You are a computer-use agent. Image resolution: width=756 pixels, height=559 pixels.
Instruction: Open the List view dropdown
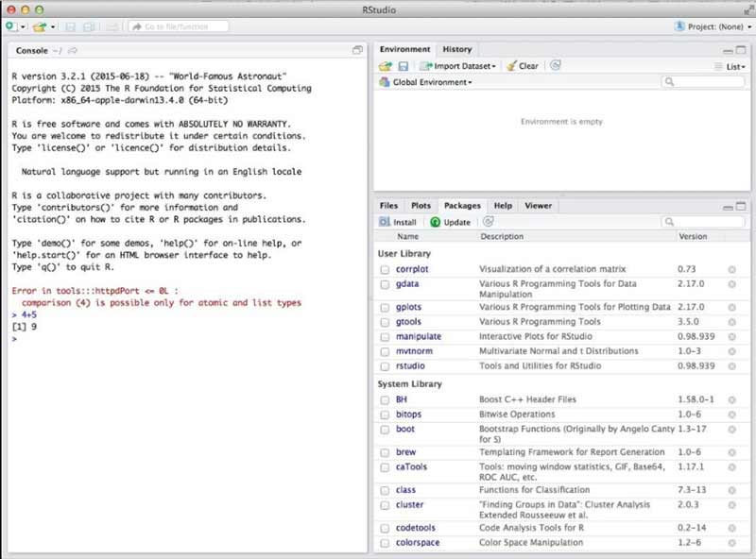730,66
